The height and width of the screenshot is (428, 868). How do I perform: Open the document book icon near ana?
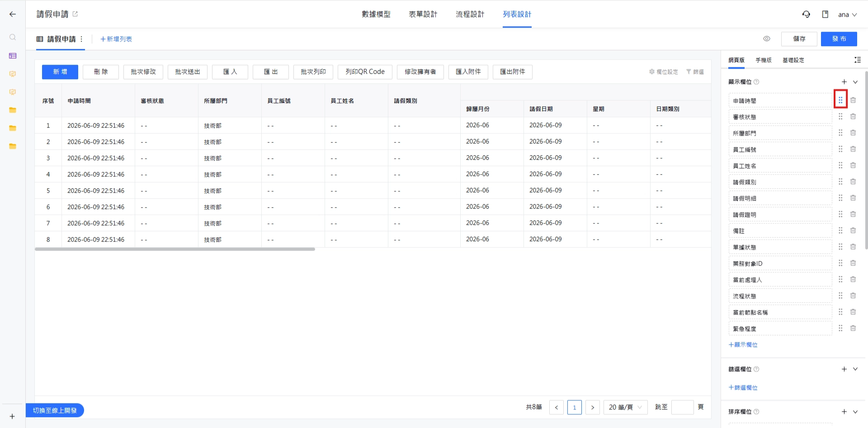(x=825, y=14)
